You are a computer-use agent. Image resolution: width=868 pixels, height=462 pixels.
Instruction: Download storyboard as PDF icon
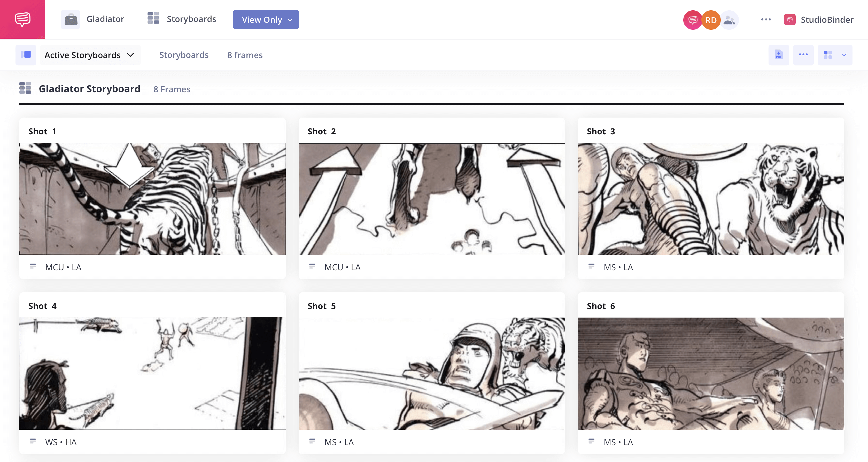pos(779,55)
